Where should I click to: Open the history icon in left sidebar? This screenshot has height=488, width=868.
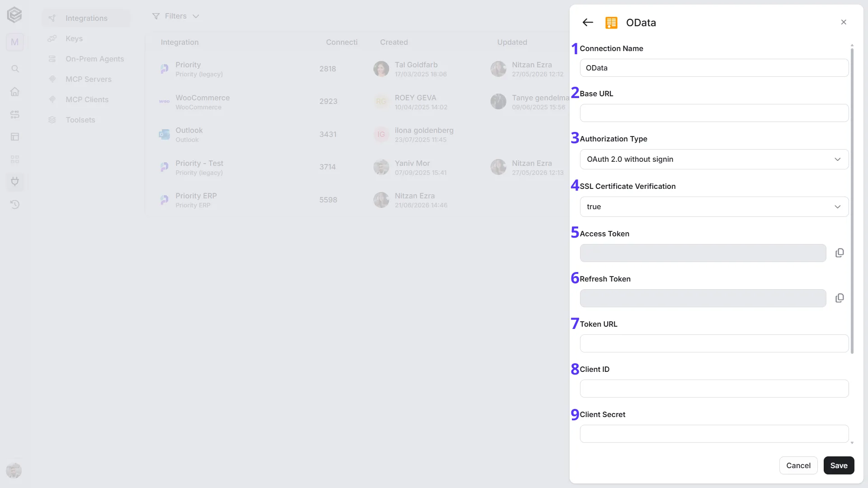[x=15, y=204]
